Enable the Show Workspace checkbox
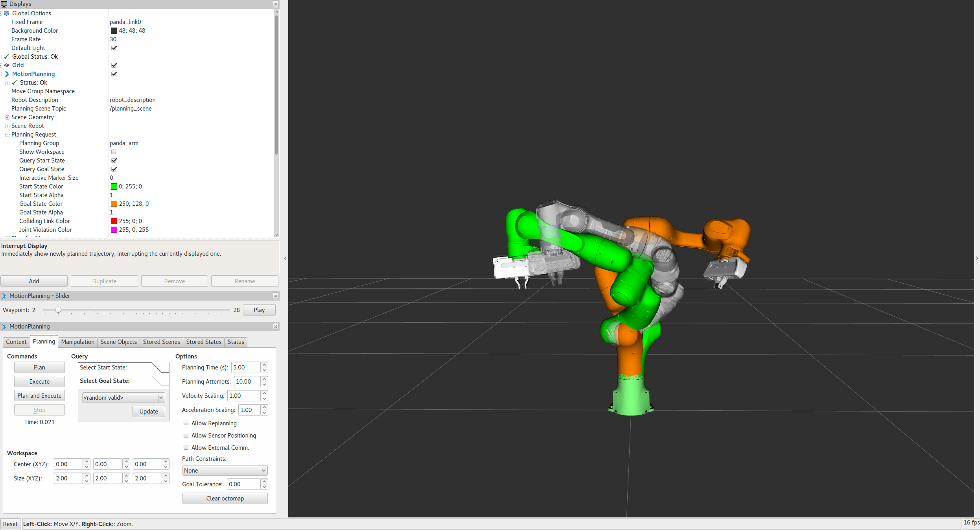Viewport: 980px width, 530px height. (x=114, y=152)
